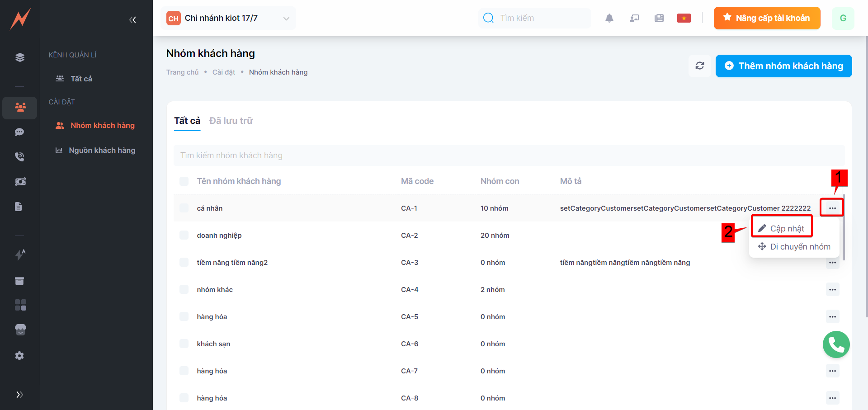The height and width of the screenshot is (410, 868).
Task: Click the news feed icon in the header
Action: tap(659, 18)
